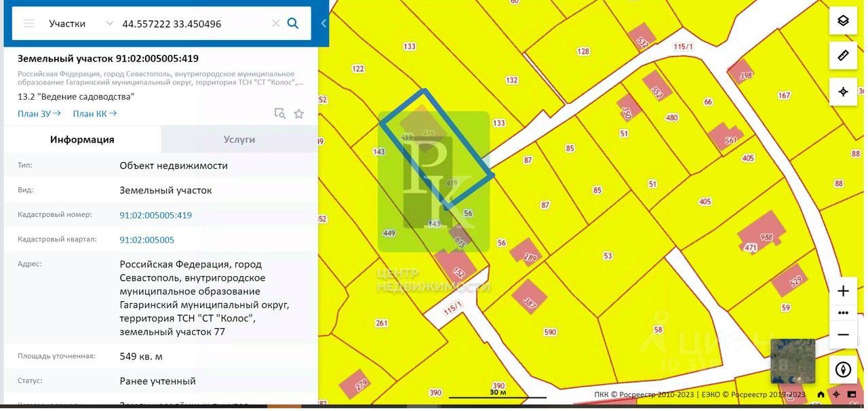Click the coordinates search input field
This screenshot has height=411, width=868.
click(193, 24)
